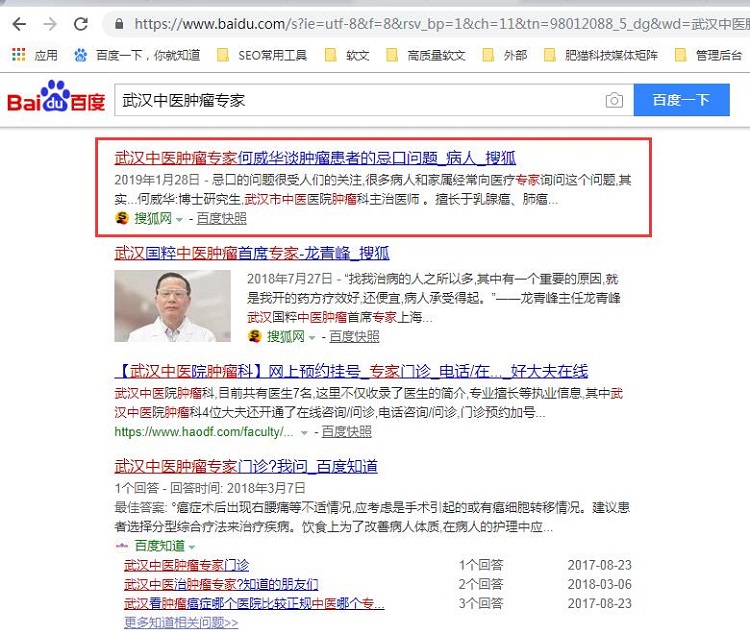
Task: Go back with the browser back arrow
Action: click(19, 23)
